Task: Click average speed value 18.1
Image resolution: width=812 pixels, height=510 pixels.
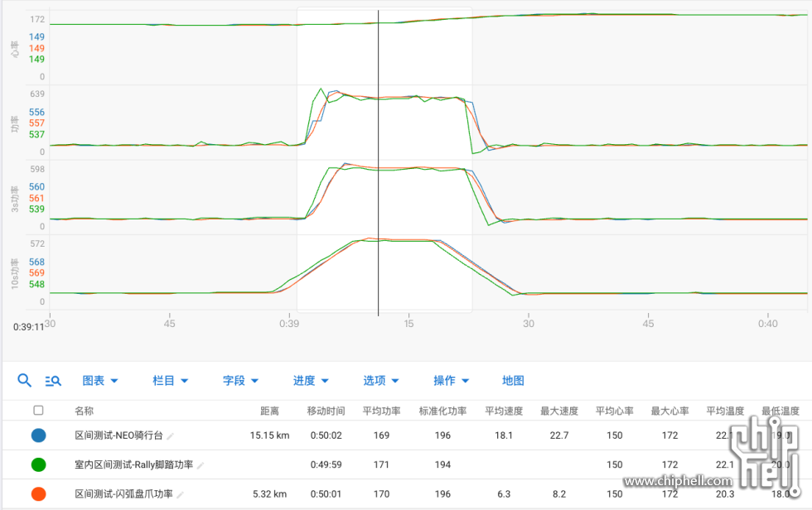Action: [504, 435]
